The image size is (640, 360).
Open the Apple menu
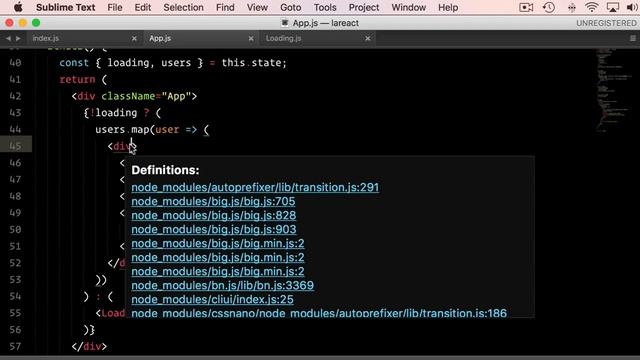(x=18, y=7)
